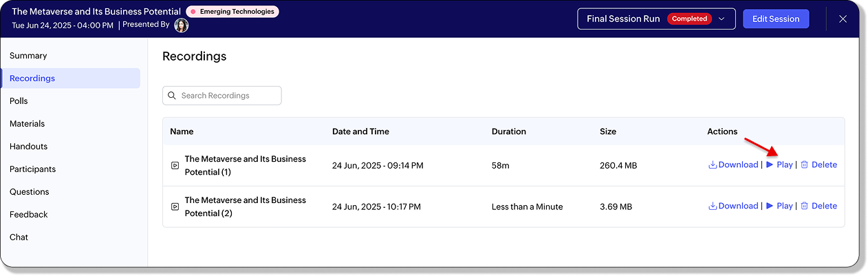Viewport: 868px width, 276px height.
Task: Click the magnifier icon in recordings search
Action: [172, 96]
